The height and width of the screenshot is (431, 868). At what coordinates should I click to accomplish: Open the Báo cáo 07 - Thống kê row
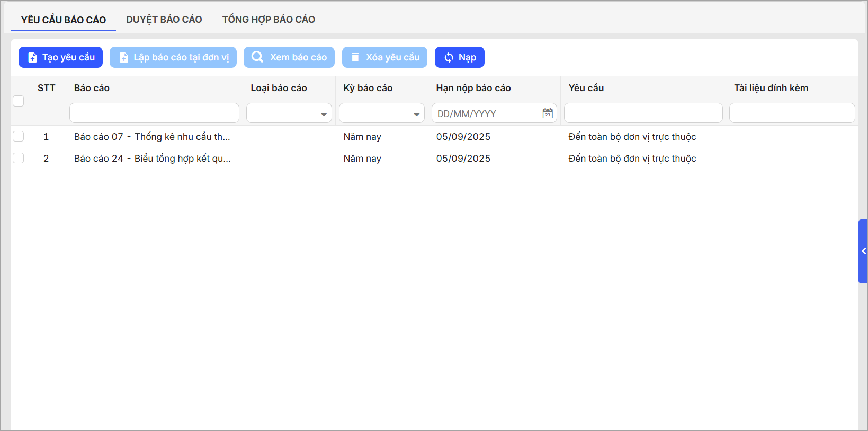coord(152,137)
